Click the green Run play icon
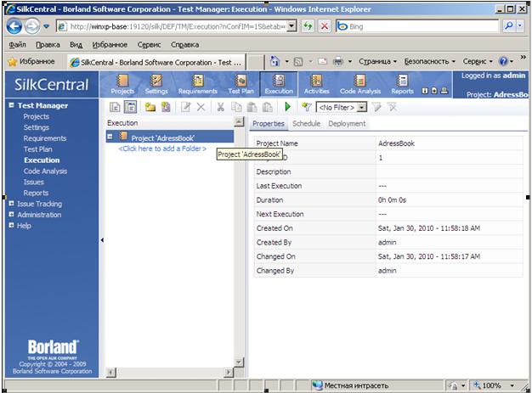The width and height of the screenshot is (532, 393). (288, 107)
